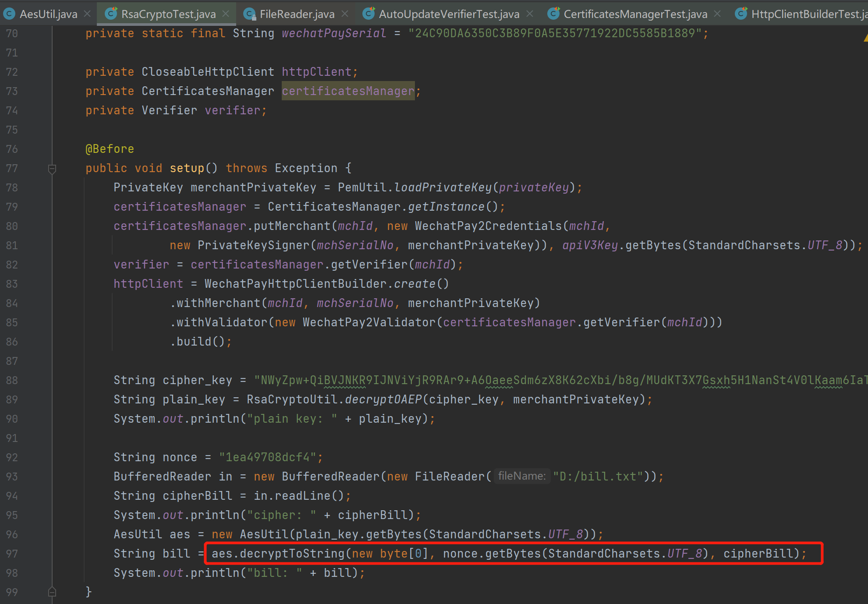Close the FileReader.java tab
Viewport: 868px width, 604px height.
345,14
